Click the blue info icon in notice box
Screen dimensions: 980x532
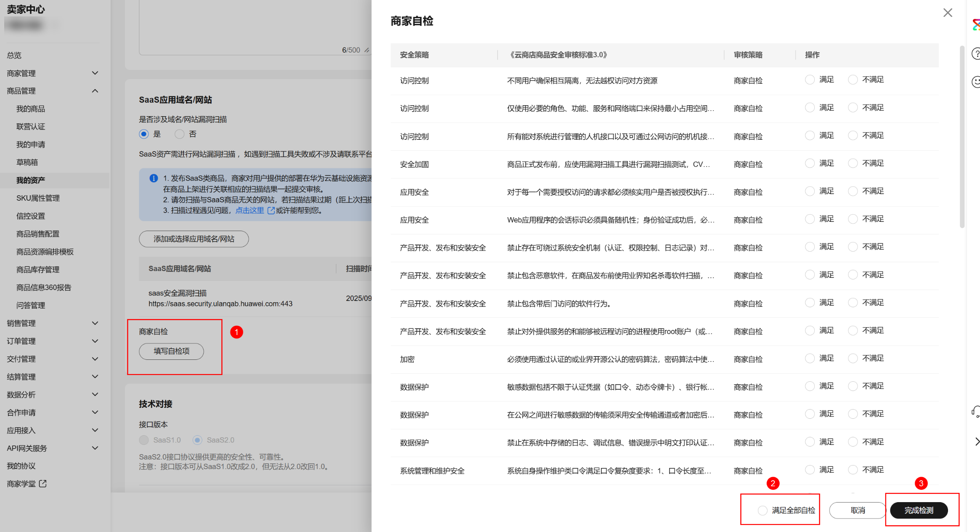point(154,178)
